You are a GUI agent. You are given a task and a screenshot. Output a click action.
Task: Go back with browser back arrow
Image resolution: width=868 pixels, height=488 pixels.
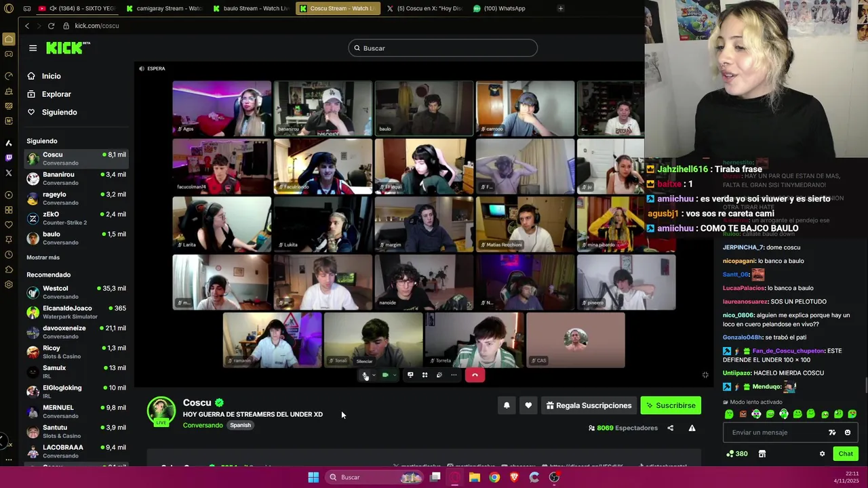coord(27,26)
